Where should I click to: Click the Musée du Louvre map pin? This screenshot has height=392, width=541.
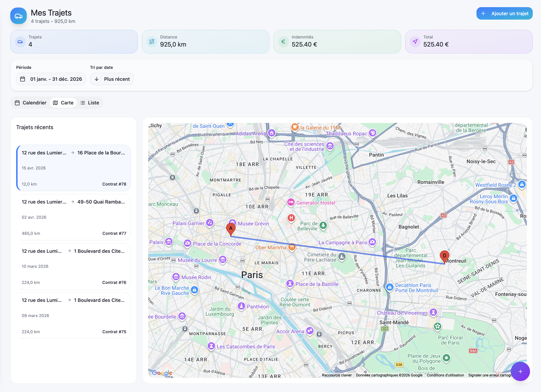click(x=223, y=260)
